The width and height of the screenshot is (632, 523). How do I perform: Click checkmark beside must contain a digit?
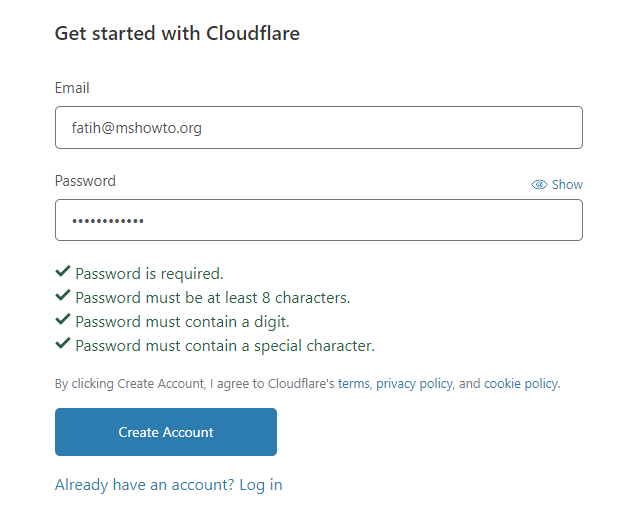pyautogui.click(x=63, y=320)
